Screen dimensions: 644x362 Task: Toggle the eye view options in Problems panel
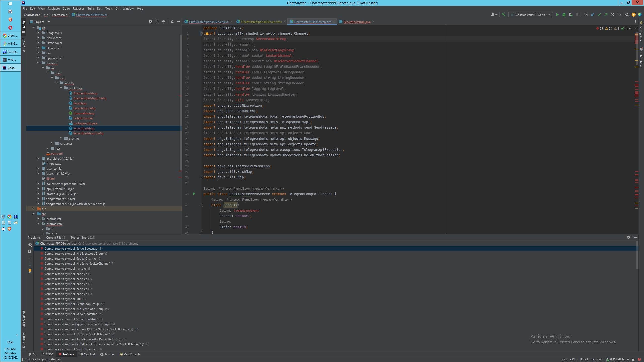pos(30,245)
